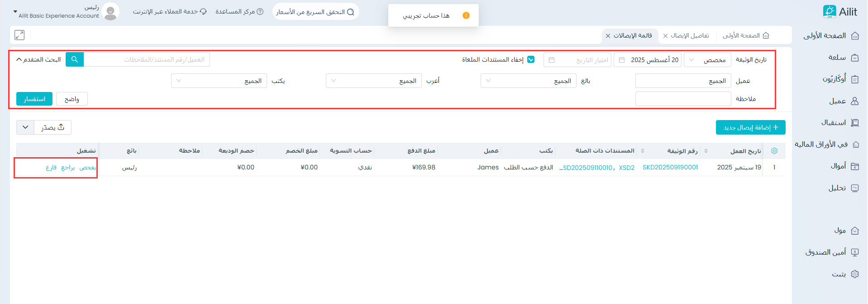868x304 pixels.
Task: Open calendar in اختيار التاريخ field
Action: [x=552, y=60]
